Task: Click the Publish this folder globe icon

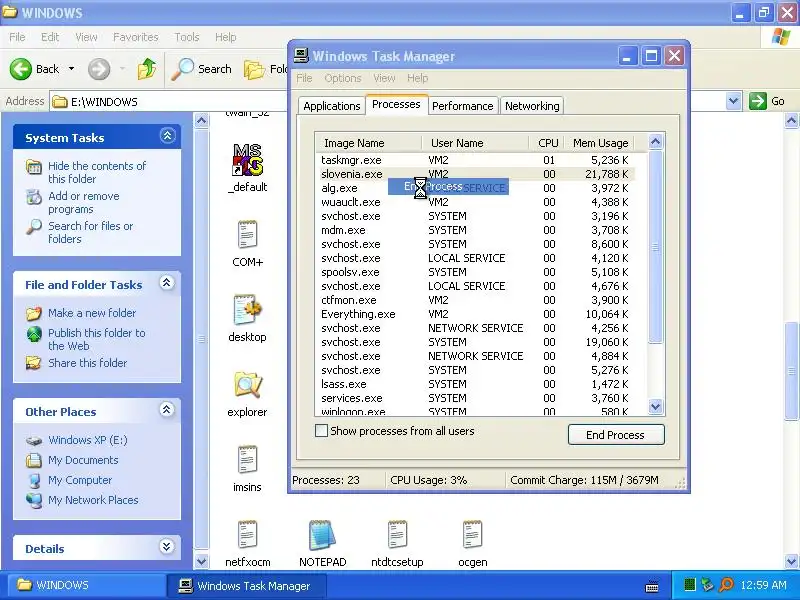Action: pos(34,334)
